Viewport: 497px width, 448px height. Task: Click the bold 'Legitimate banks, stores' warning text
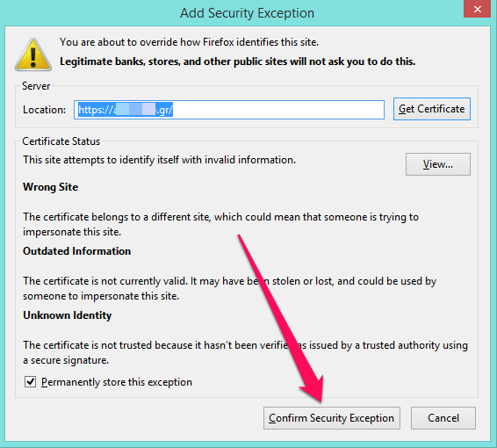238,61
